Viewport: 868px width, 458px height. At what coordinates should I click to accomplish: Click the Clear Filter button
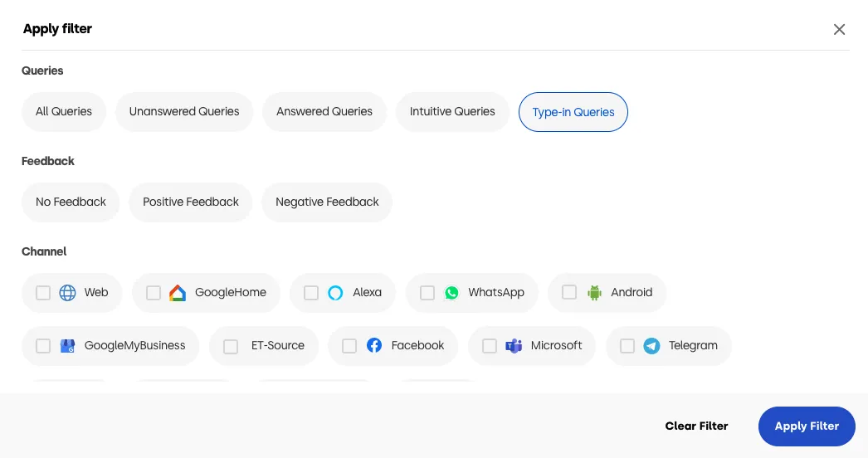(696, 426)
